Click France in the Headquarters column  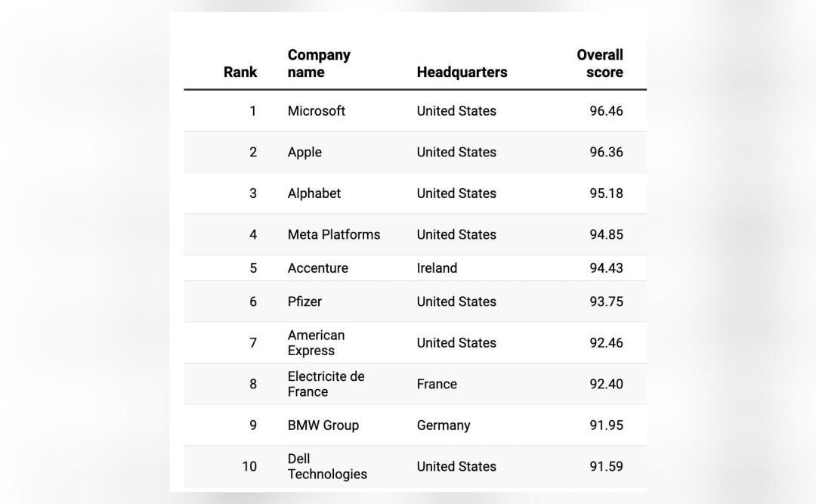tap(437, 384)
